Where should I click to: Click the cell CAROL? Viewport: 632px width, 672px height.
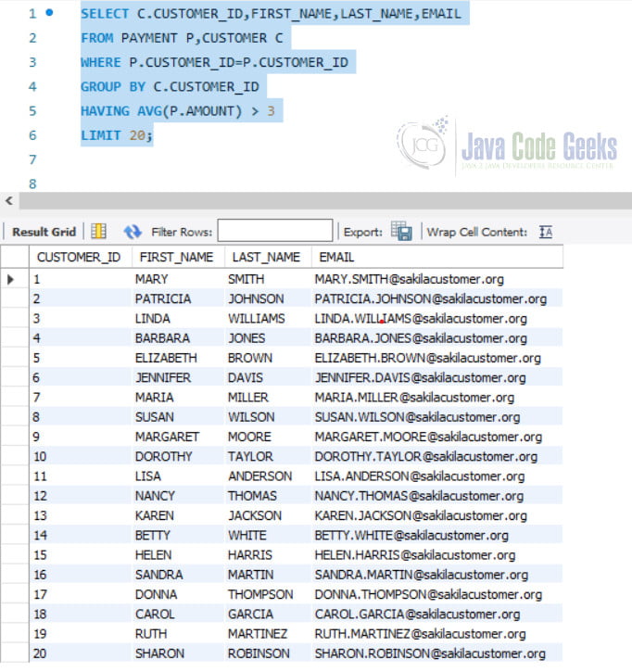[155, 615]
